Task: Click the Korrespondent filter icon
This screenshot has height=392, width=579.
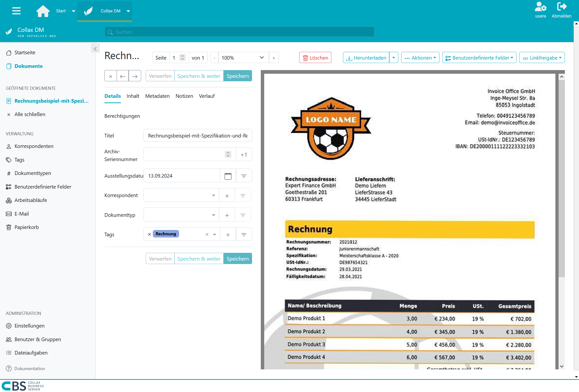Action: pyautogui.click(x=243, y=196)
